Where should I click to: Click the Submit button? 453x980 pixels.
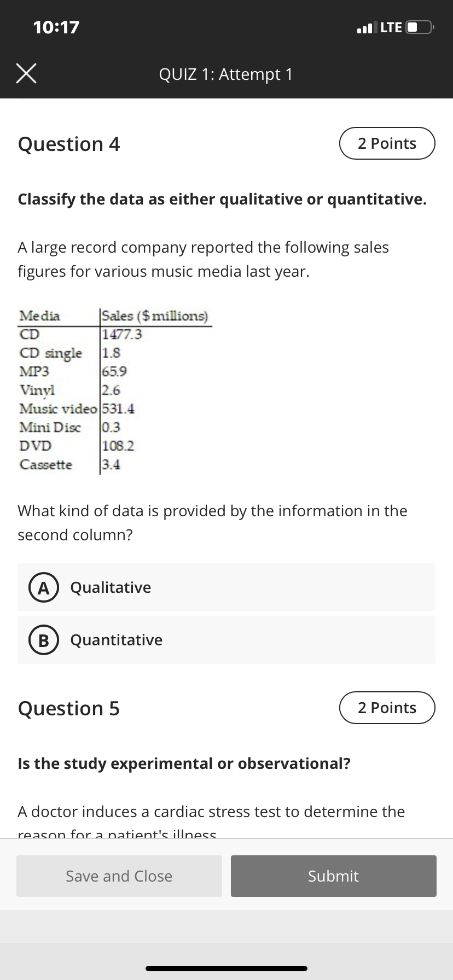coord(334,876)
